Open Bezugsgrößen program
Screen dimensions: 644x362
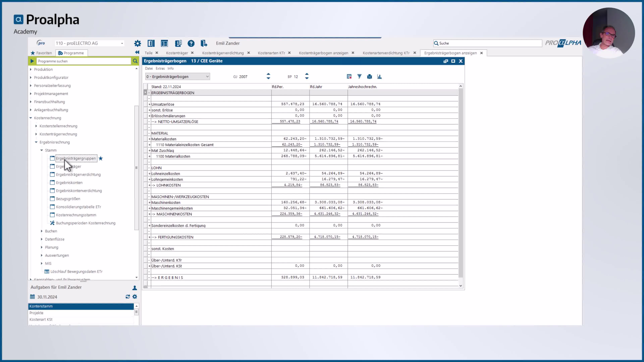(68, 199)
